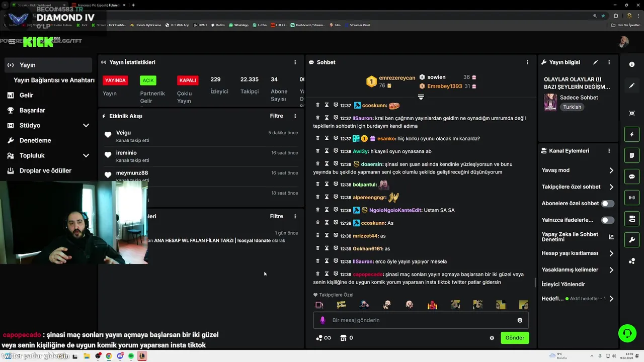644x362 pixels.
Task: Click the purple microphone icon in message box
Action: 323,320
